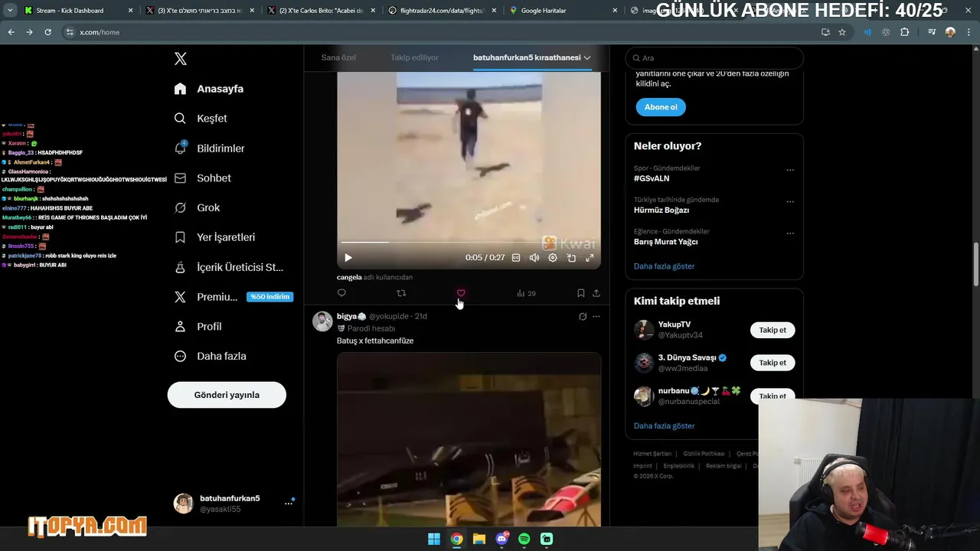The height and width of the screenshot is (551, 980).
Task: Open #GSvALN trending topic
Action: coord(652,178)
